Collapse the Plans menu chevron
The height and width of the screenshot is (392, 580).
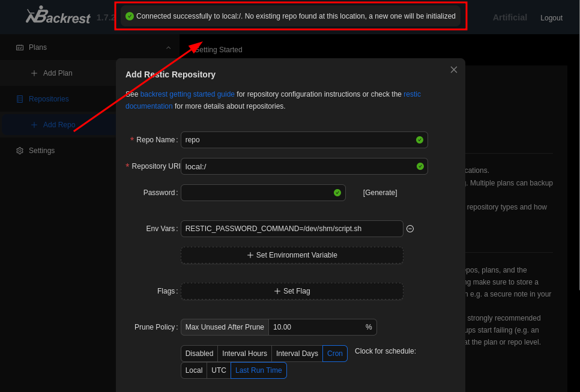pos(168,47)
